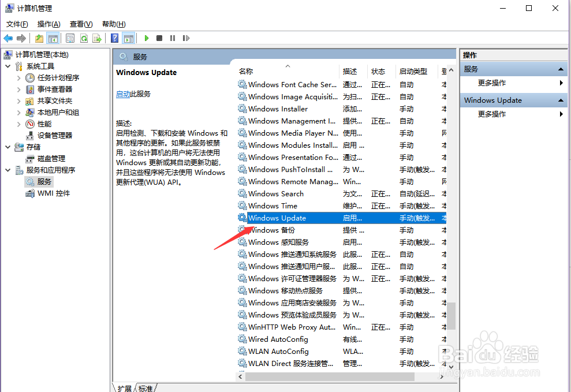The image size is (571, 392).
Task: Collapse the Windows Update actions section
Action: point(561,100)
